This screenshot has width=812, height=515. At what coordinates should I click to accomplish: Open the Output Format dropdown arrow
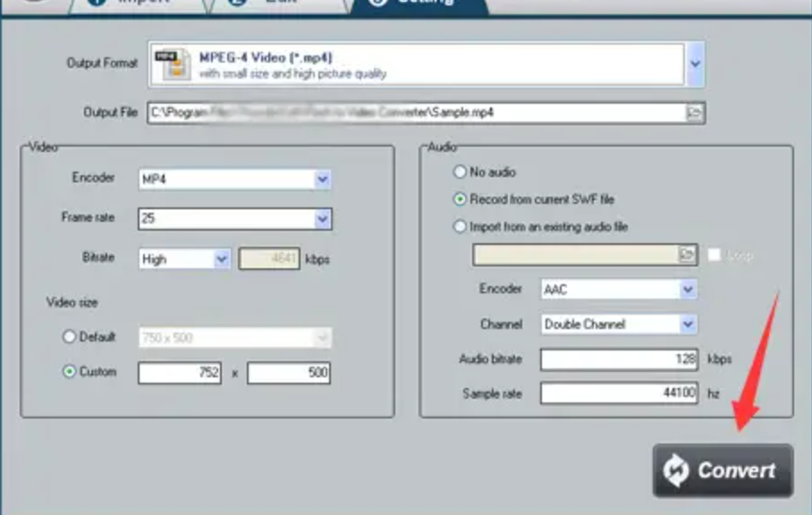point(695,64)
